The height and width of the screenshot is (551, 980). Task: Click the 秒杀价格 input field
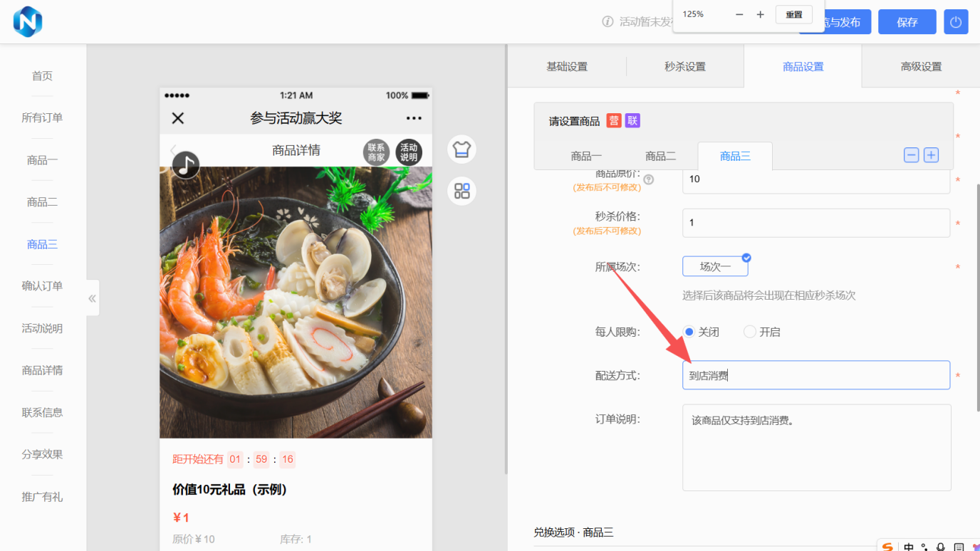(x=815, y=223)
